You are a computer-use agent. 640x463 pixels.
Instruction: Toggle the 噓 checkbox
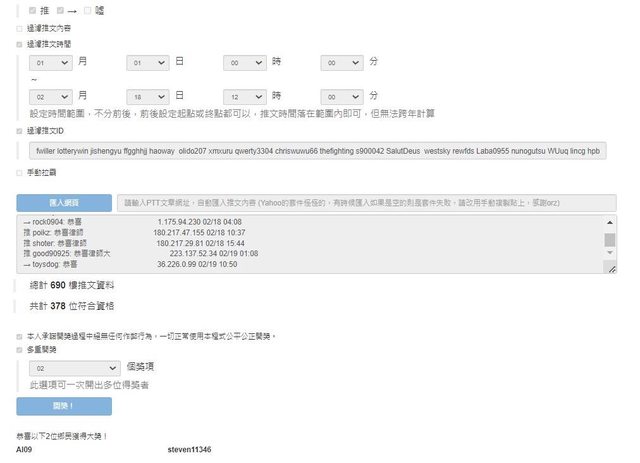point(89,10)
